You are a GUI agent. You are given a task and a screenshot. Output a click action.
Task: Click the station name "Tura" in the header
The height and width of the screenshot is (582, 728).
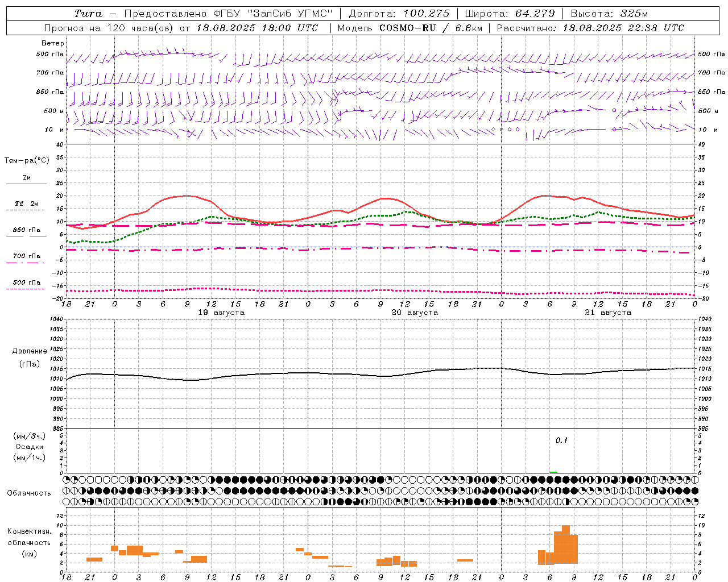(88, 14)
